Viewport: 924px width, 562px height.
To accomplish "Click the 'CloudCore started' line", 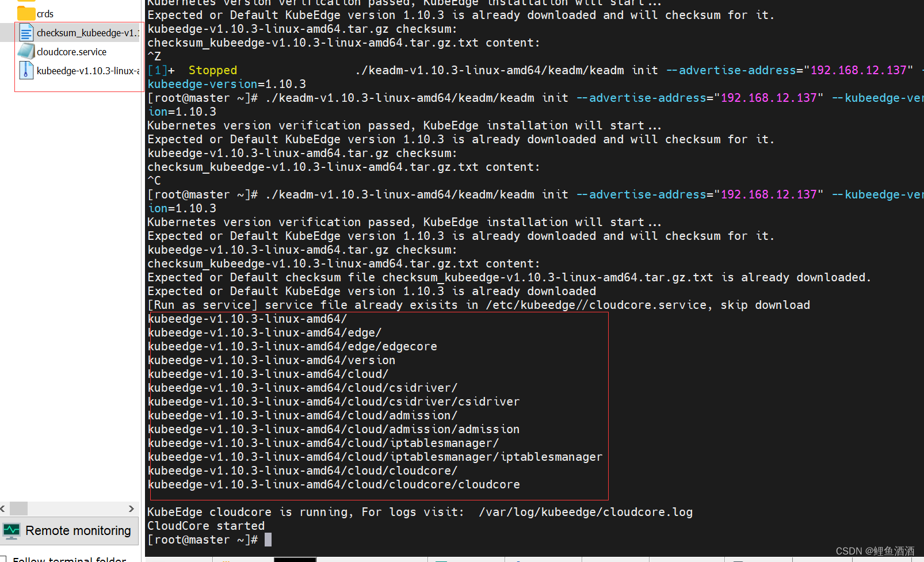I will coord(206,526).
